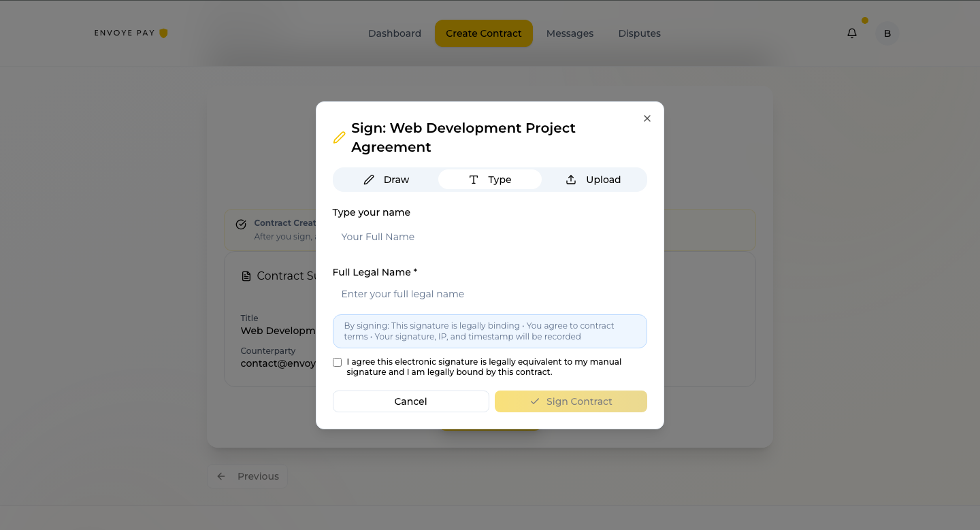The image size is (980, 530).
Task: Click the upload arrow icon beside Upload
Action: 570,179
